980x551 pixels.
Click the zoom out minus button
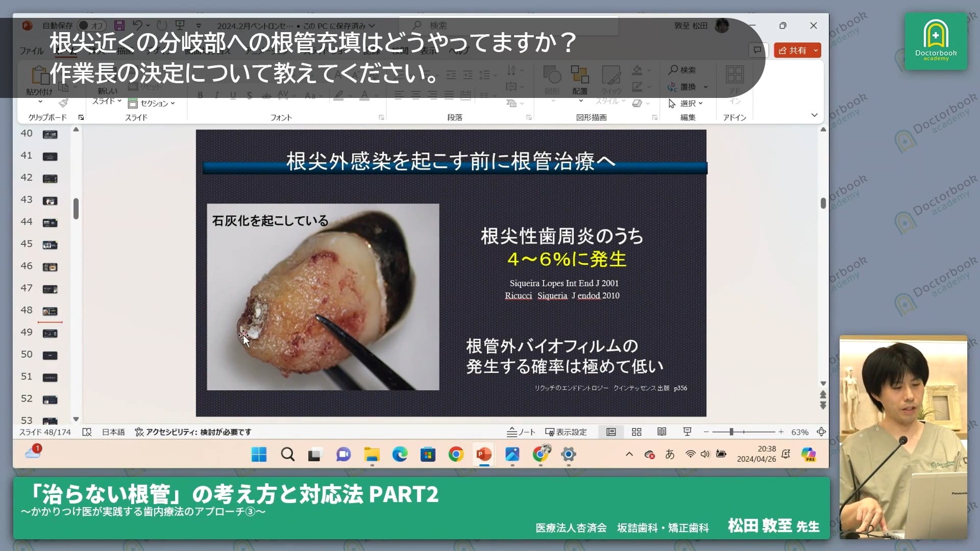click(706, 432)
